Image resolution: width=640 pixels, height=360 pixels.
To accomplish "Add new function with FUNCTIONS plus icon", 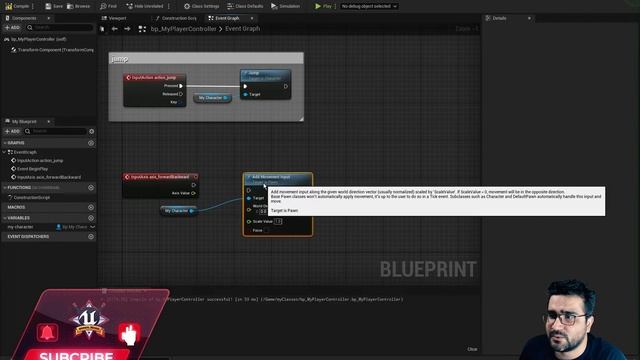I will coord(91,188).
